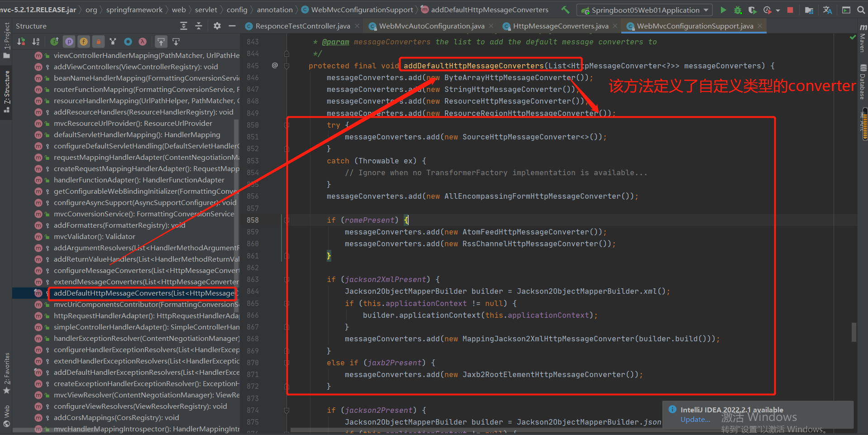
Task: Toggle Sort by Visibility in Structure
Action: coord(21,42)
